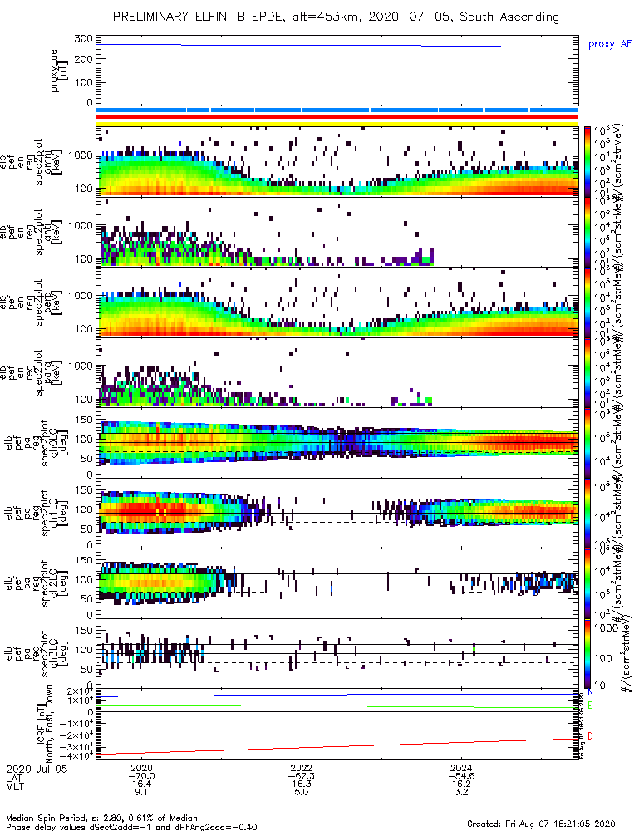Click the green East line in IGRF panel

pos(337,706)
